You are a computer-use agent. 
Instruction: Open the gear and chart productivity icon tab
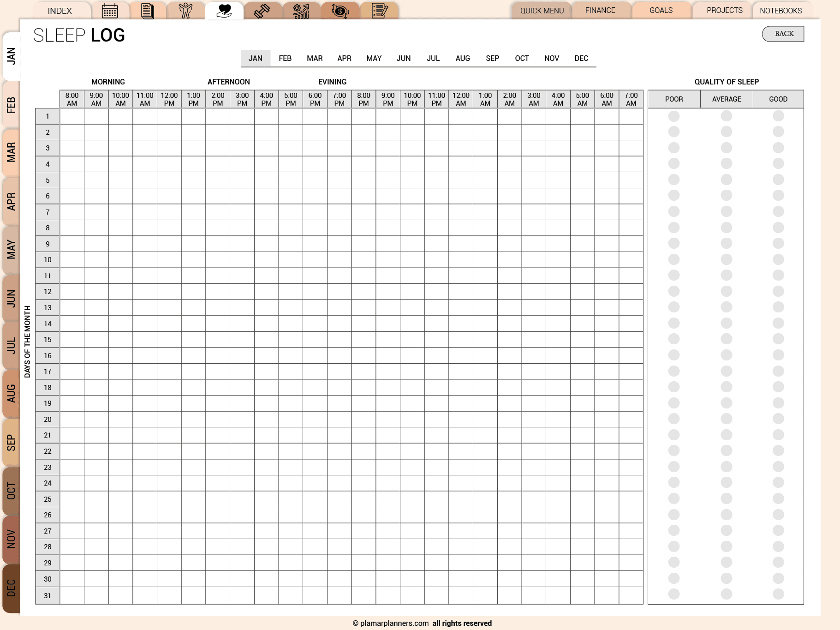(301, 11)
